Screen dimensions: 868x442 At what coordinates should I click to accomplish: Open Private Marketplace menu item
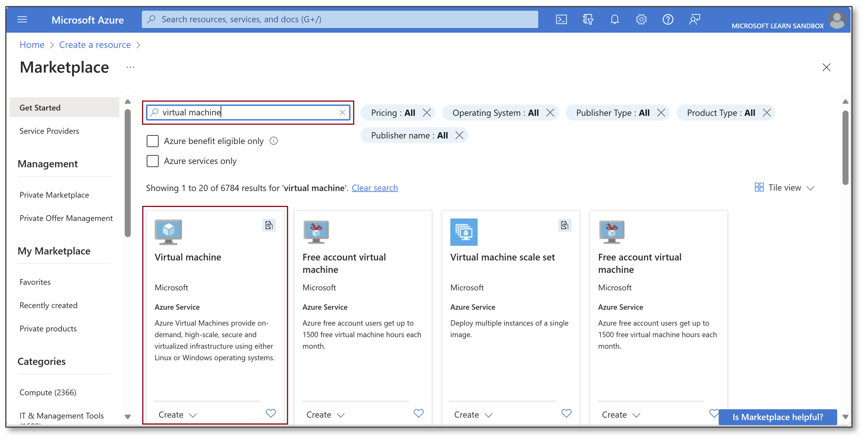pos(54,195)
